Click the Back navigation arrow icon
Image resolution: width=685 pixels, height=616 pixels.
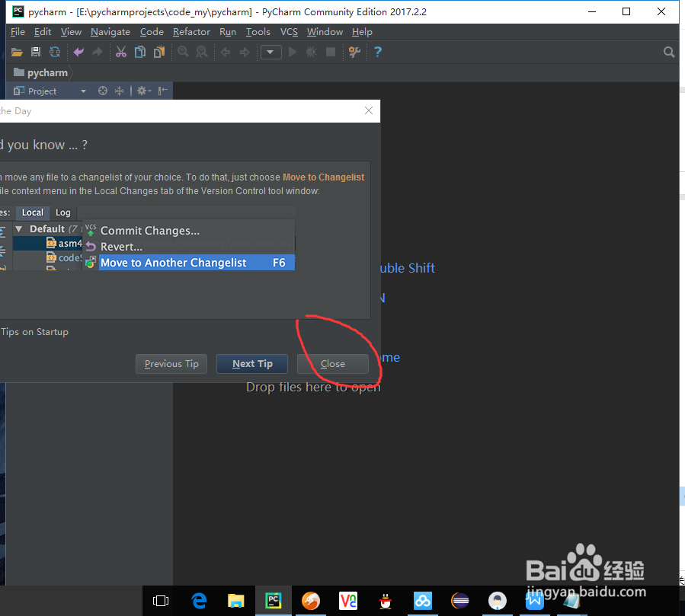[226, 53]
